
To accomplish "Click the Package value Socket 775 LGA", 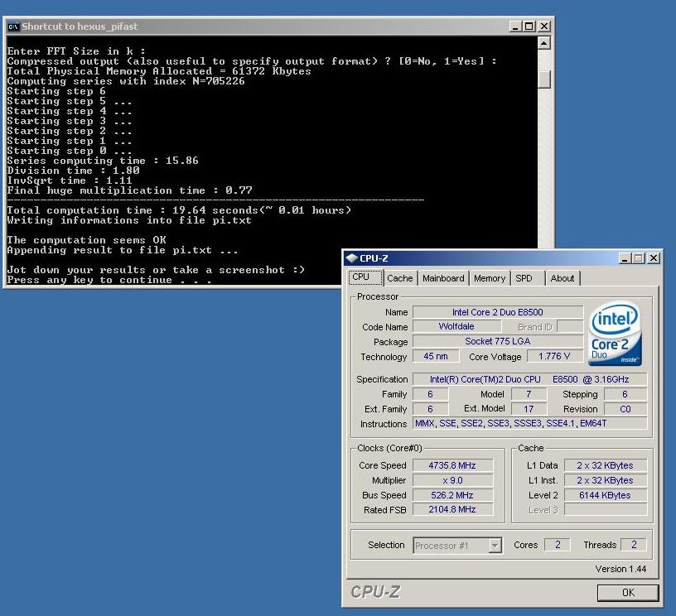I will coord(498,341).
